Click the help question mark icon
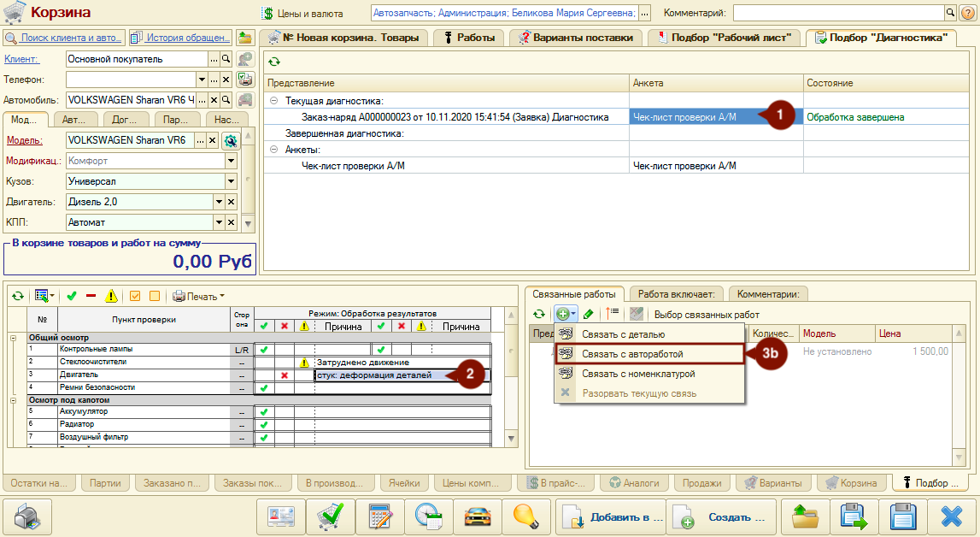Viewport: 980px width, 537px height. click(967, 12)
